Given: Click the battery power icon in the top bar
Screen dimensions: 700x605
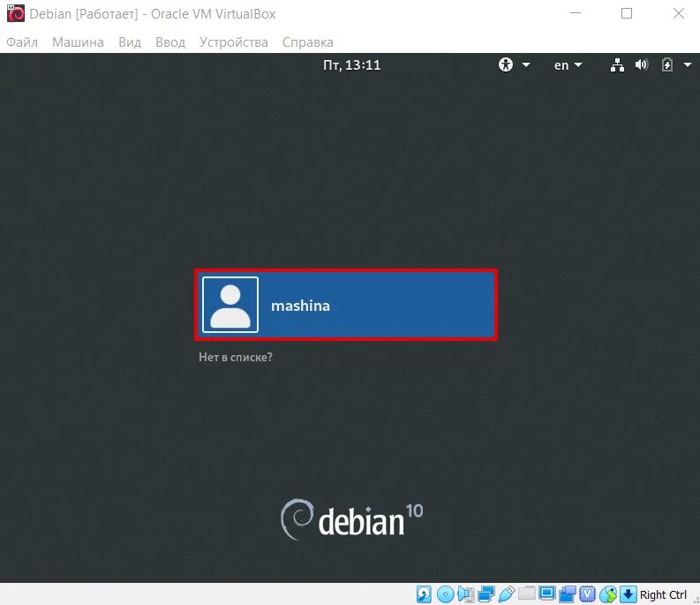Looking at the screenshot, I should coord(667,65).
